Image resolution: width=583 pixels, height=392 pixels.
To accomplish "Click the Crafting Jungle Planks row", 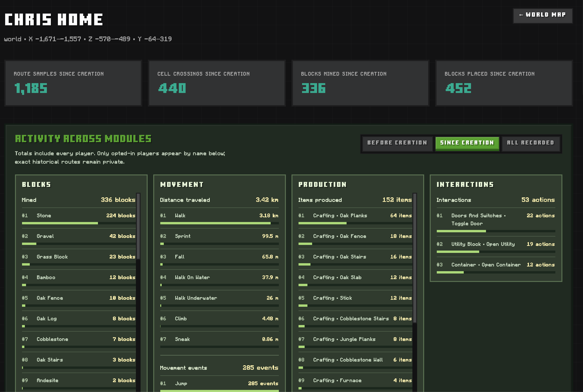I will pos(355,342).
